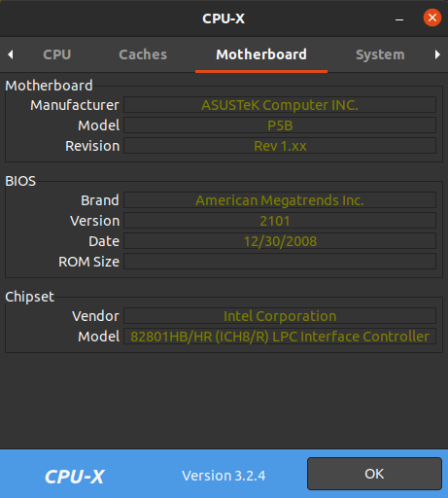The height and width of the screenshot is (498, 448).
Task: Click the CPU-X logo in footer
Action: click(75, 477)
